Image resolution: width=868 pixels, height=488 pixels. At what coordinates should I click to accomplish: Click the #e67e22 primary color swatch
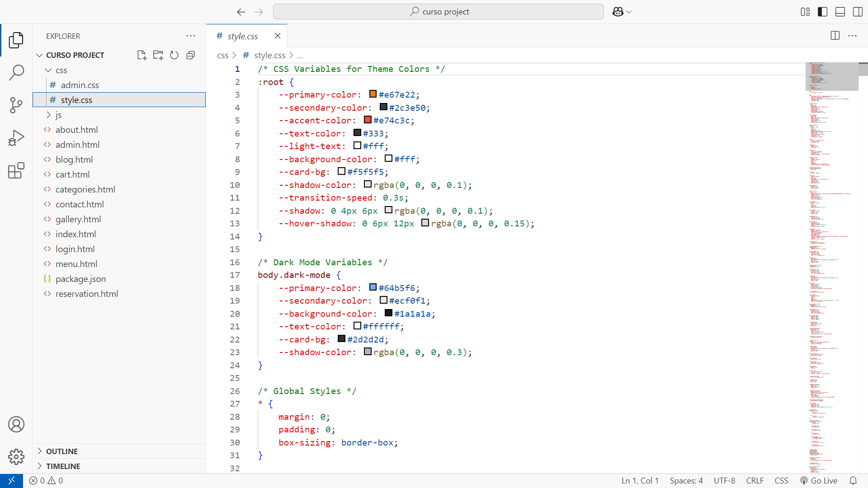pos(373,94)
